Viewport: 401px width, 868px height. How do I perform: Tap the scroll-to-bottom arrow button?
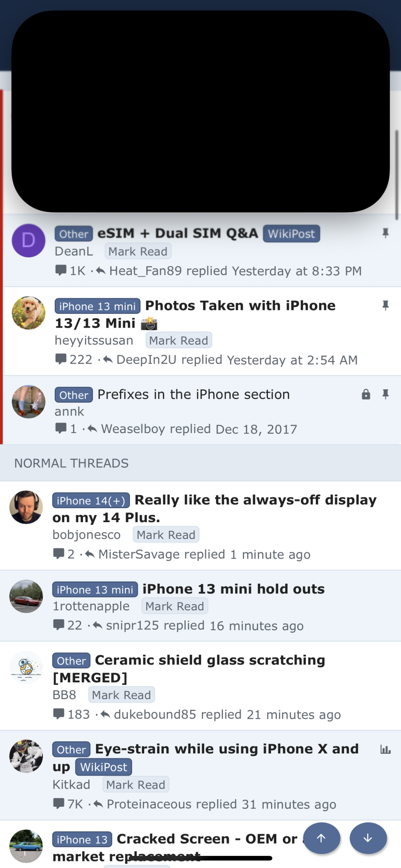pos(368,838)
